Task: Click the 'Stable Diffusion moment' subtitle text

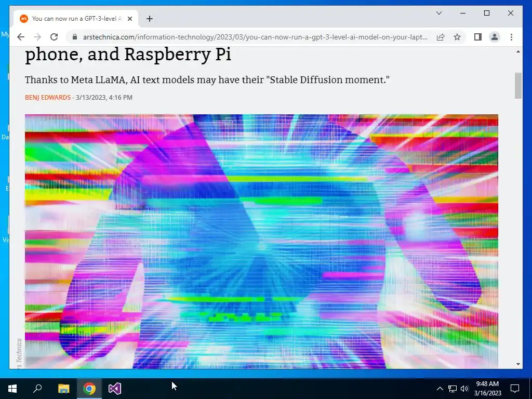Action: pyautogui.click(x=207, y=79)
